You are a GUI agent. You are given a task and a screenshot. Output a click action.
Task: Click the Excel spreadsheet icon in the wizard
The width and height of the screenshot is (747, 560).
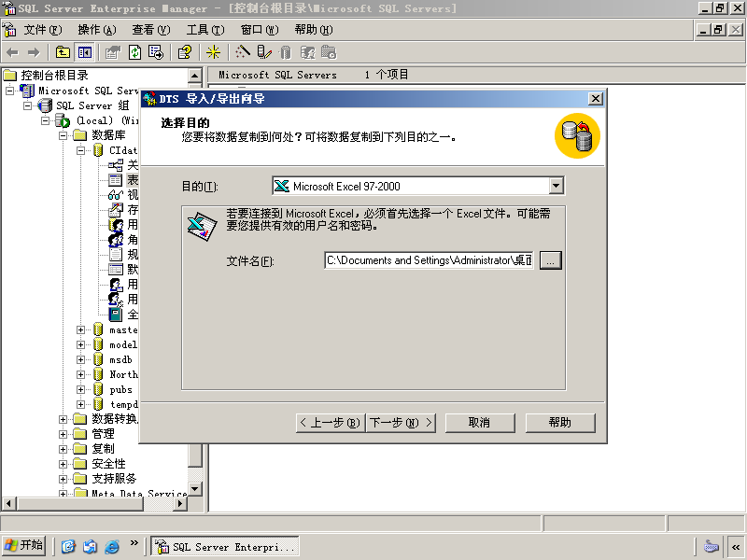(x=202, y=227)
